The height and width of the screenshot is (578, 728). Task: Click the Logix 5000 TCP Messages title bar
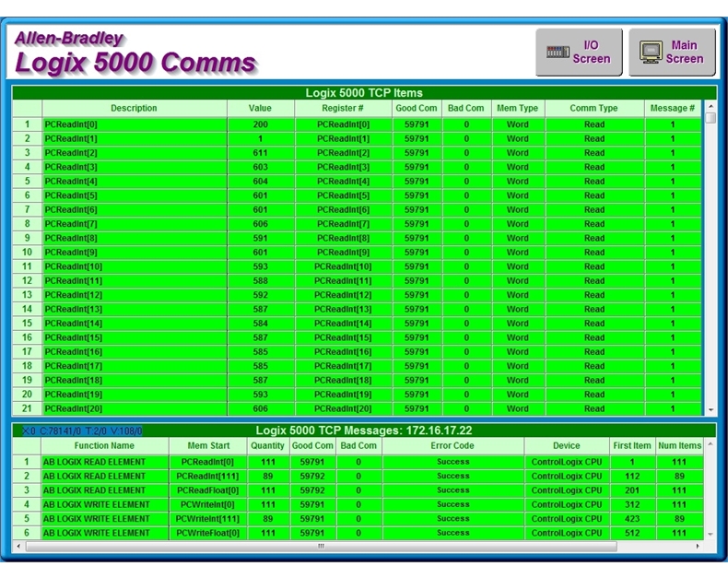(364, 431)
